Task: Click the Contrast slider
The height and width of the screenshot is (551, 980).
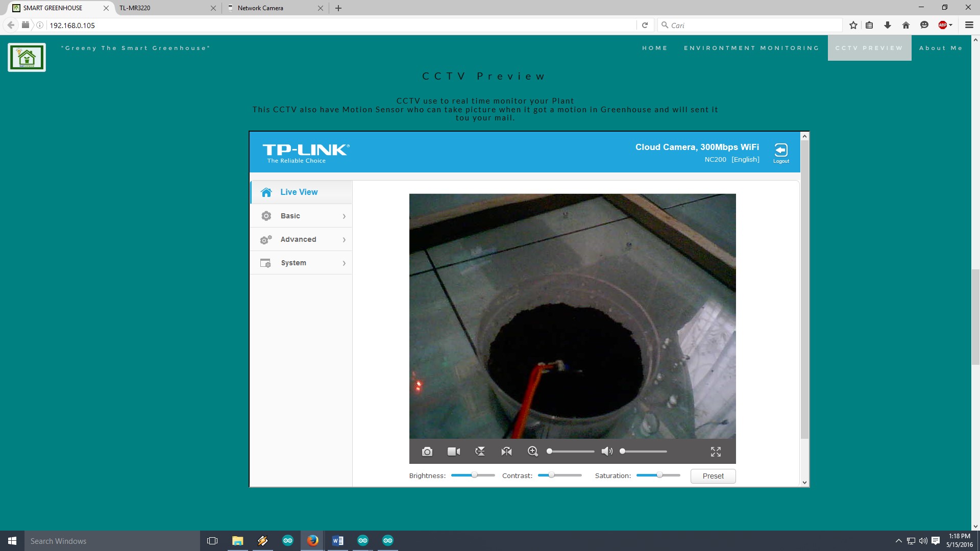Action: pos(559,475)
